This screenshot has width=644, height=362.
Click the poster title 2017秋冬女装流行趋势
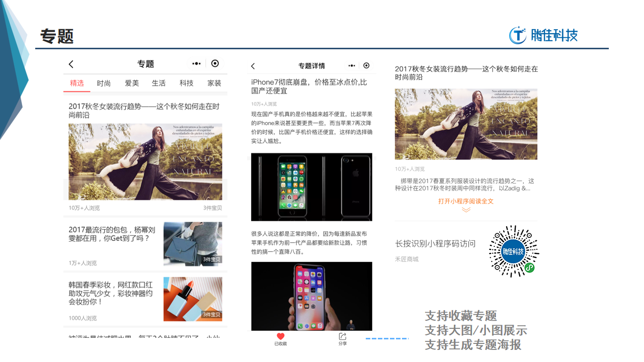[466, 73]
